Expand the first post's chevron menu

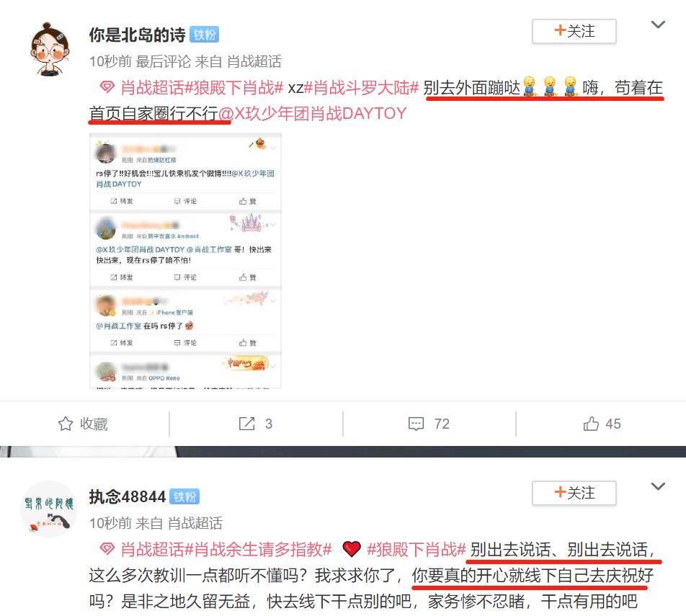[x=658, y=24]
